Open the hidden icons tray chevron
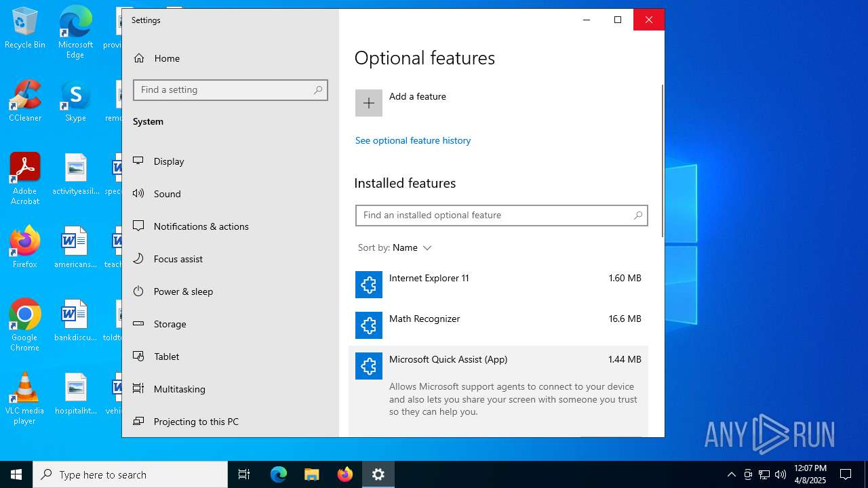The height and width of the screenshot is (488, 868). 731,474
